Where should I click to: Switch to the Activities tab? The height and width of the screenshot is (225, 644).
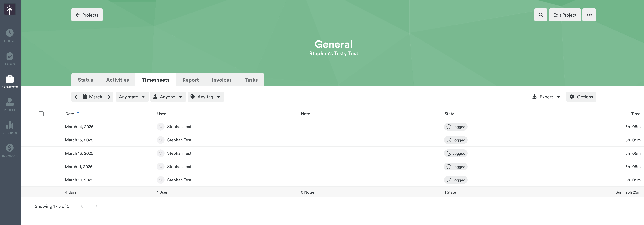point(117,80)
